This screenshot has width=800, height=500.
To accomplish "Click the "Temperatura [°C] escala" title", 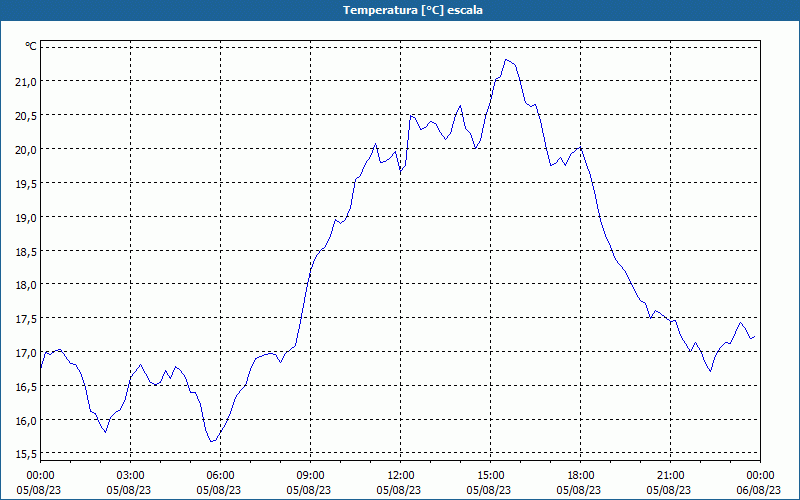I will [413, 10].
